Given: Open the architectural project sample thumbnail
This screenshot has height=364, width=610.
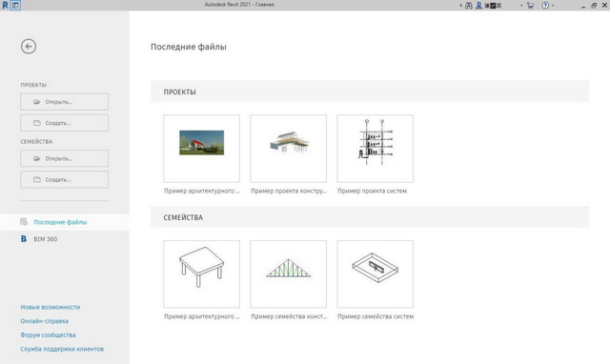Looking at the screenshot, I should (x=201, y=149).
